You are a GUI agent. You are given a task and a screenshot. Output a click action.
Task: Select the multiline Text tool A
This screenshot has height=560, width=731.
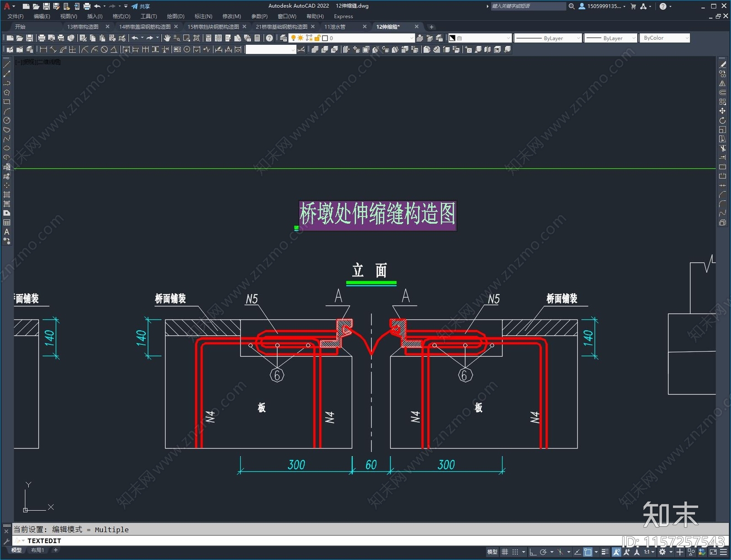[x=7, y=232]
